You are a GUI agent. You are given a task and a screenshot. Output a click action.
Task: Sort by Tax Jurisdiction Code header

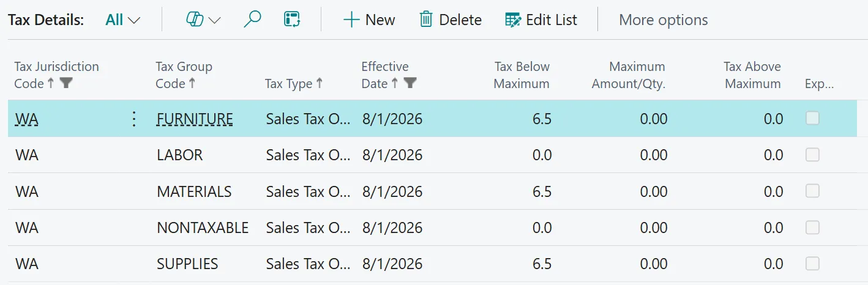click(56, 75)
